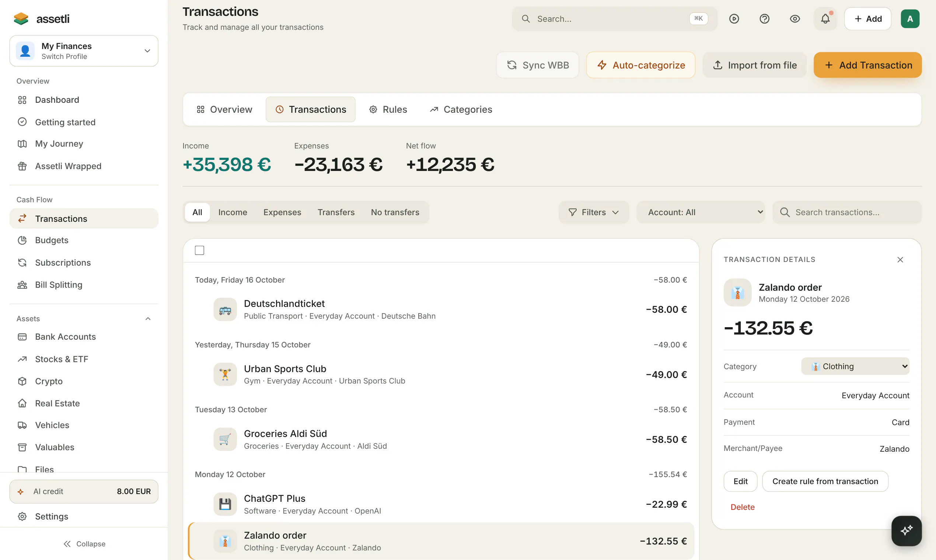Click the global Search field
The height and width of the screenshot is (560, 936).
(x=614, y=18)
